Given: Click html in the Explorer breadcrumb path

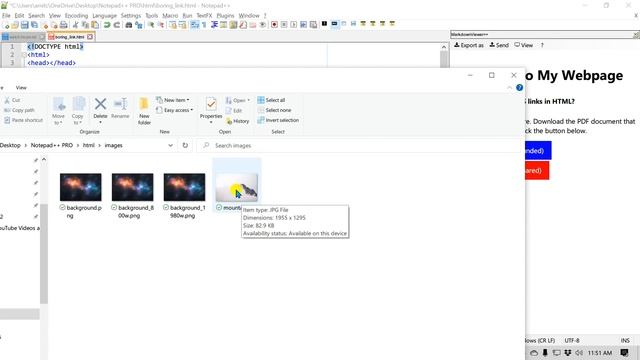Looking at the screenshot, I should (x=89, y=145).
